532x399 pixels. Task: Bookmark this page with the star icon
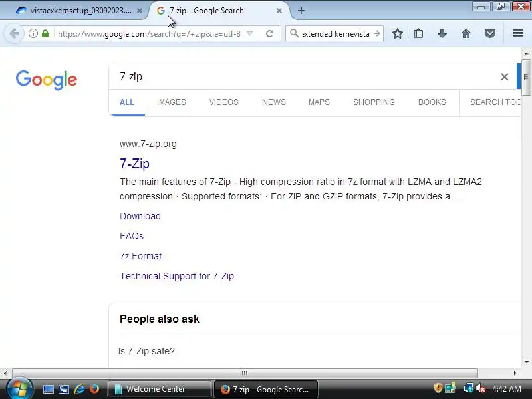click(x=397, y=33)
